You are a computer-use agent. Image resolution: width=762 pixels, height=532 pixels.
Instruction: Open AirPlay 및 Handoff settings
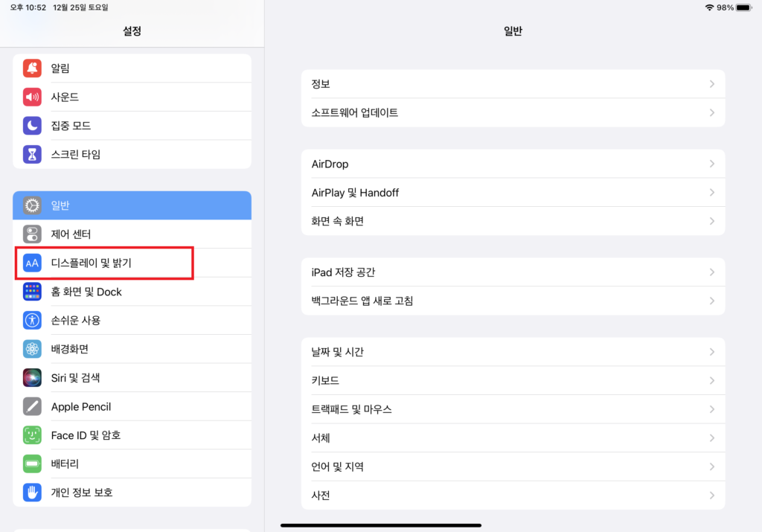coord(513,193)
